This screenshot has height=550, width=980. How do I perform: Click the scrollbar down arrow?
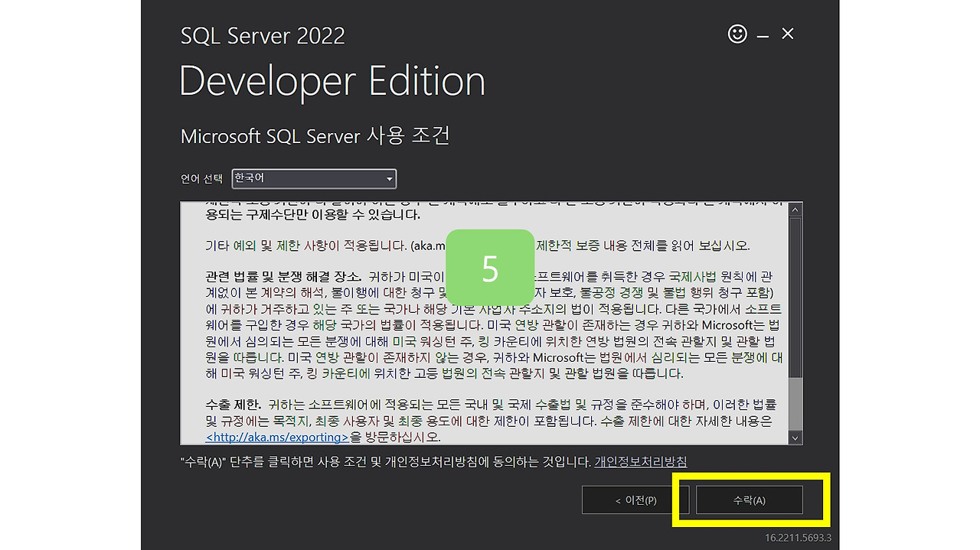(795, 437)
